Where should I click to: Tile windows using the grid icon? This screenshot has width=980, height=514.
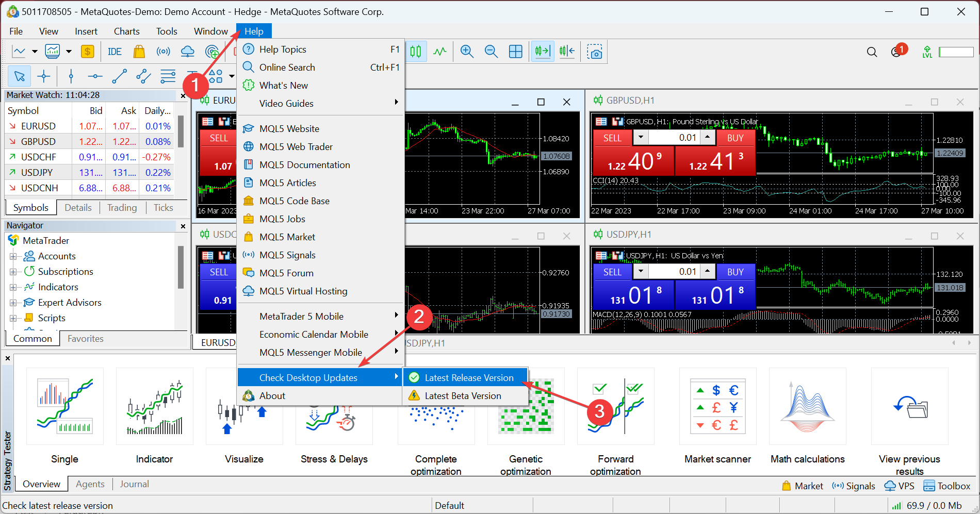[x=516, y=52]
